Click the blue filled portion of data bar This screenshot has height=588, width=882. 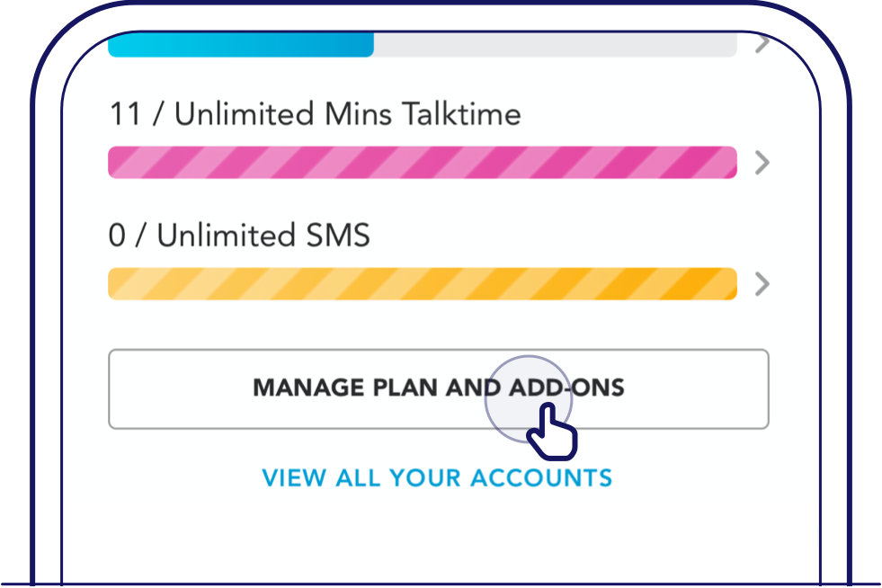241,44
